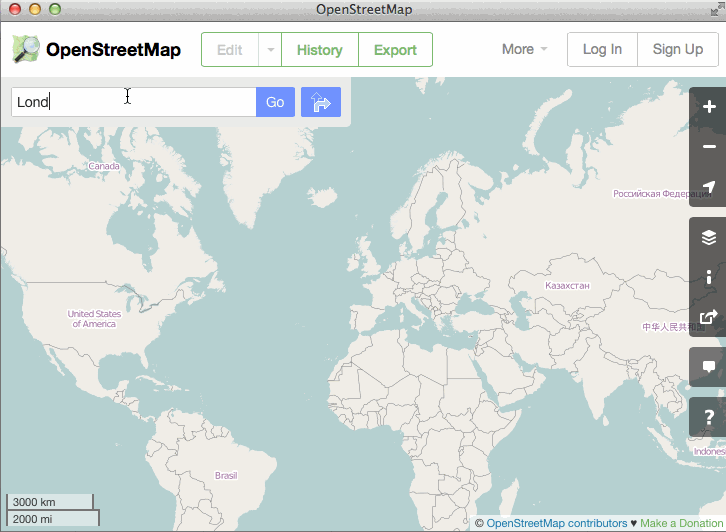The width and height of the screenshot is (726, 532).
Task: Focus the search field containing Lond
Action: point(133,102)
